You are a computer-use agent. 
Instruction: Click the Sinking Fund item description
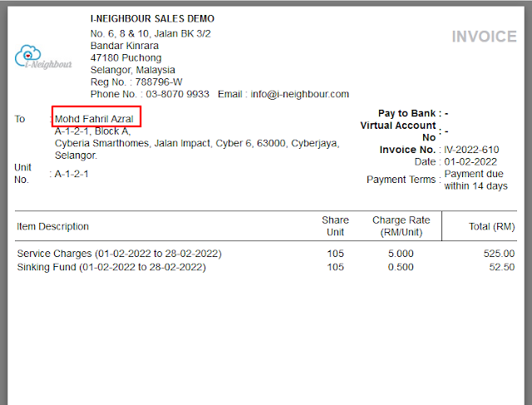111,267
